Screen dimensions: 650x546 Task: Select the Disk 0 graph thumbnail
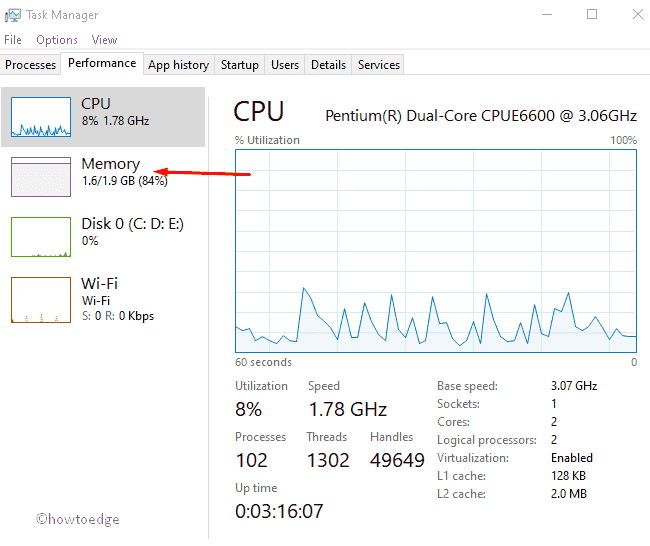point(41,236)
